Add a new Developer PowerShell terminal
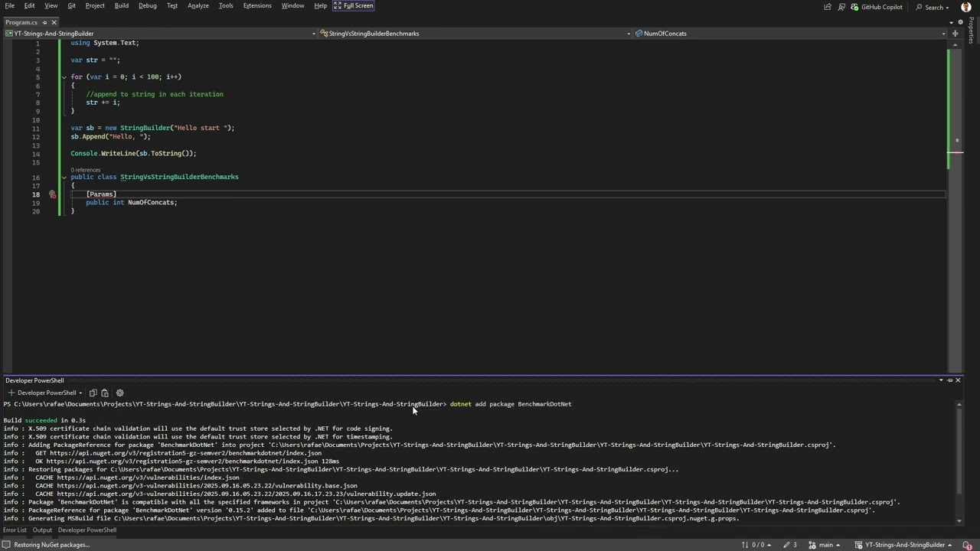Image resolution: width=980 pixels, height=551 pixels. (x=11, y=393)
